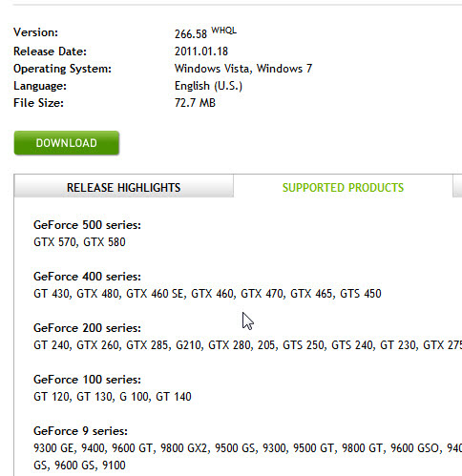
Task: Click the product list starting GT 430
Action: [207, 294]
